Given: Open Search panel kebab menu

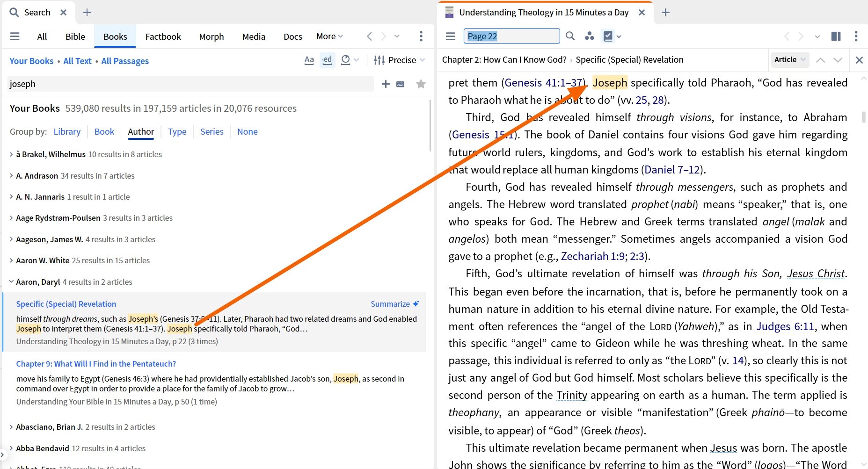Looking at the screenshot, I should point(421,36).
